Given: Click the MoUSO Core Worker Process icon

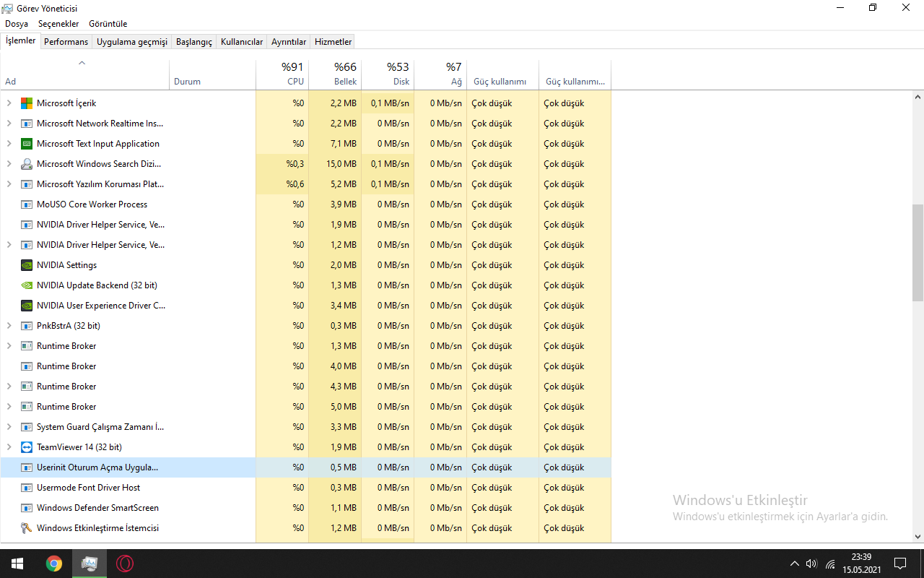Looking at the screenshot, I should click(27, 204).
